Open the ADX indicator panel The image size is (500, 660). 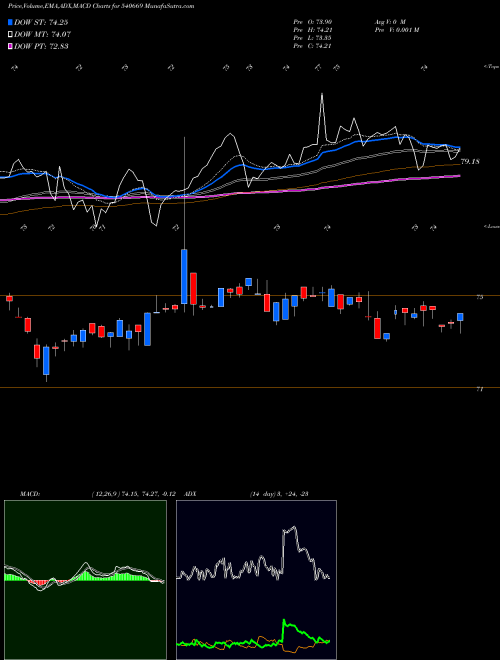click(256, 580)
